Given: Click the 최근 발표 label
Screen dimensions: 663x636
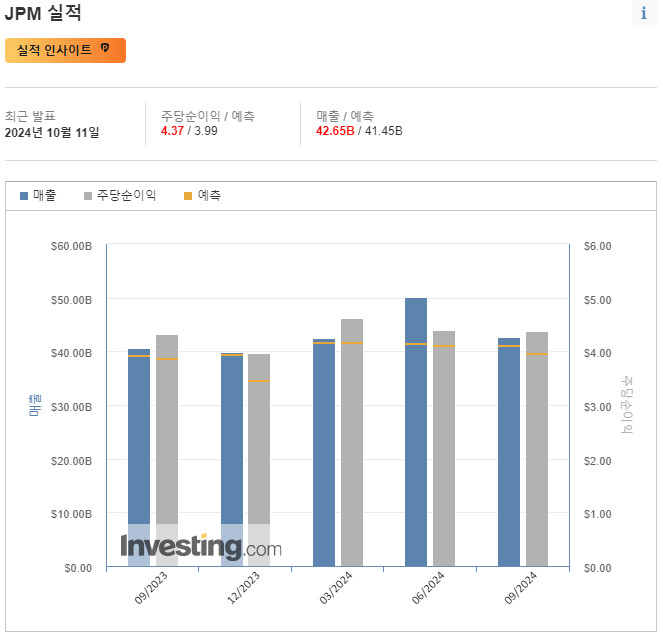Looking at the screenshot, I should click(x=30, y=115).
